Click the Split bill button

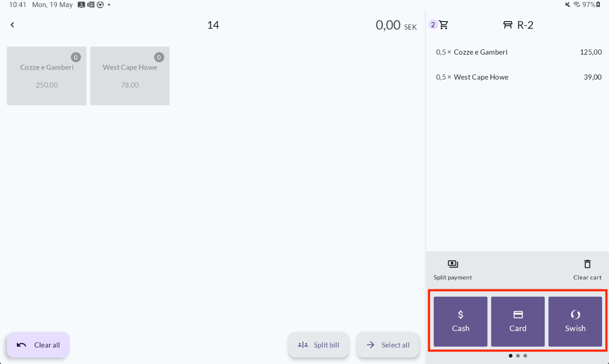pyautogui.click(x=319, y=345)
